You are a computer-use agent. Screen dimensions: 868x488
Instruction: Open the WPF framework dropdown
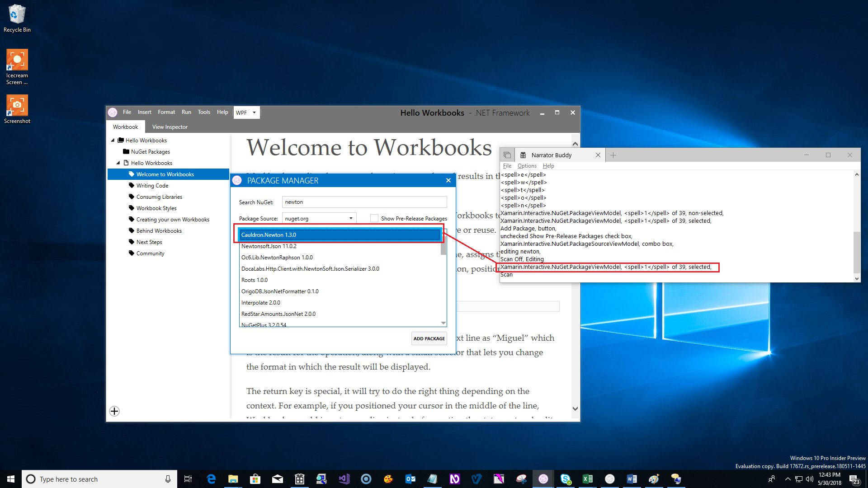coord(246,112)
